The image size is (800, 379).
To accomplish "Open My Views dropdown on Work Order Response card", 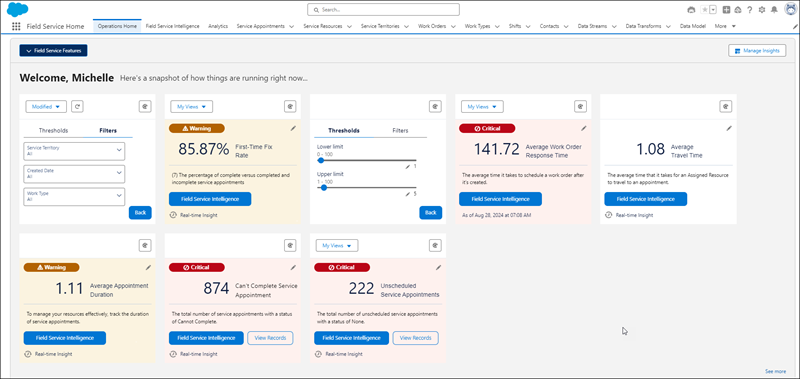I will tap(482, 107).
